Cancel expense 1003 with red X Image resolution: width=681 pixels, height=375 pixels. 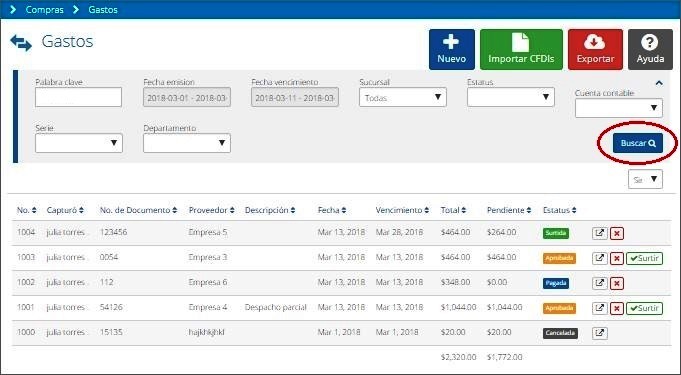[617, 259]
